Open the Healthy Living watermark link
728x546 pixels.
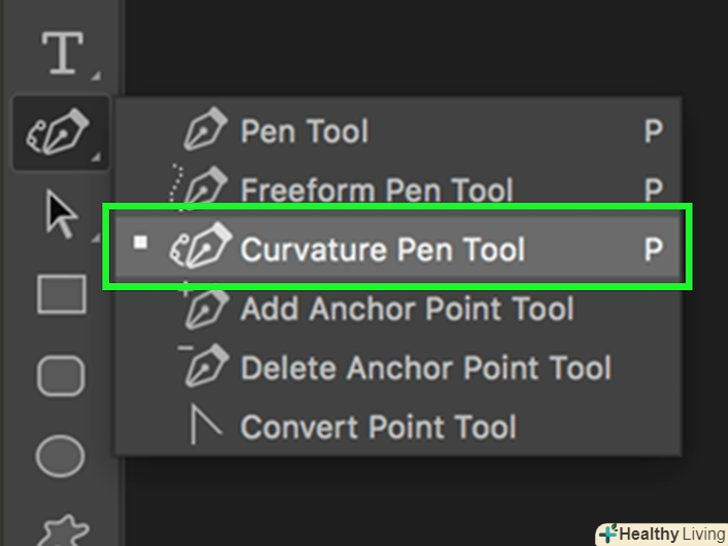tap(662, 534)
